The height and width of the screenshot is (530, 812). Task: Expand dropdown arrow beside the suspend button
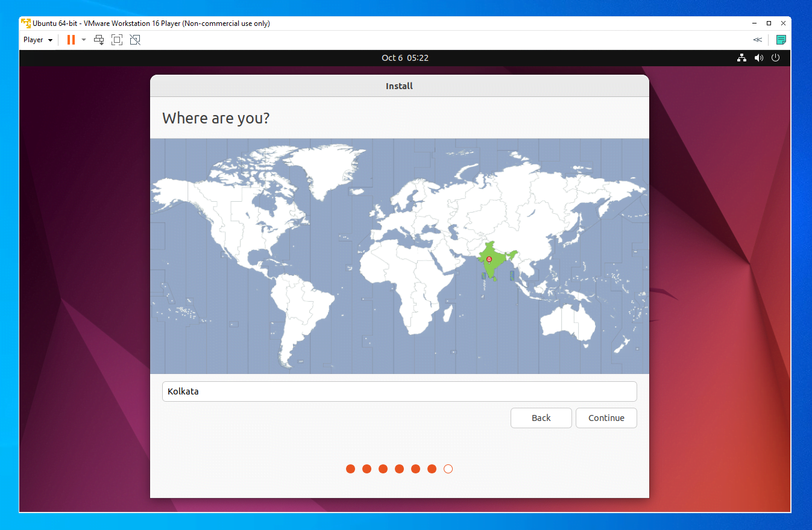click(83, 39)
